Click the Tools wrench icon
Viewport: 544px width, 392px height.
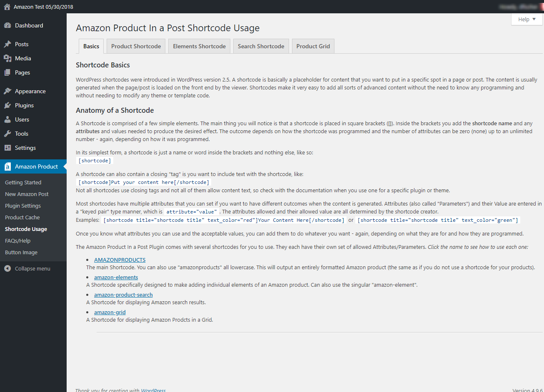[x=7, y=134]
